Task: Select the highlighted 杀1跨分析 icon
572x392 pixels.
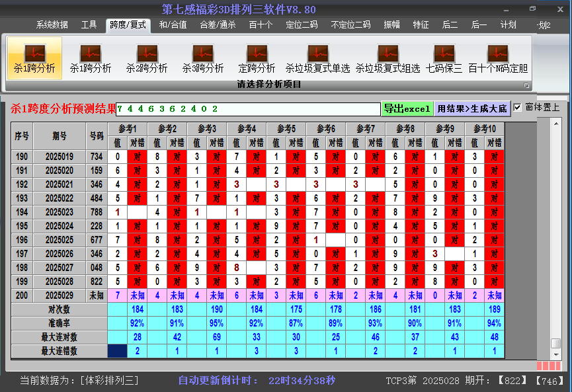Action: tap(34, 58)
